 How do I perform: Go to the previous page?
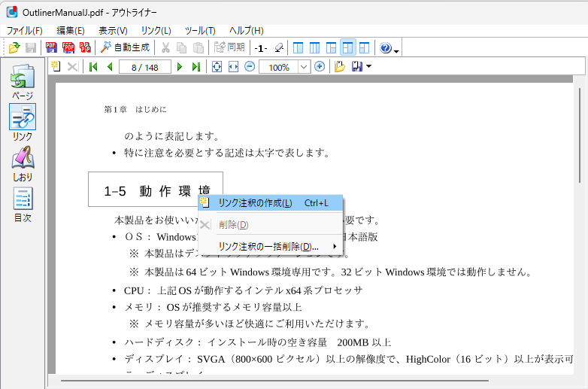tap(110, 67)
